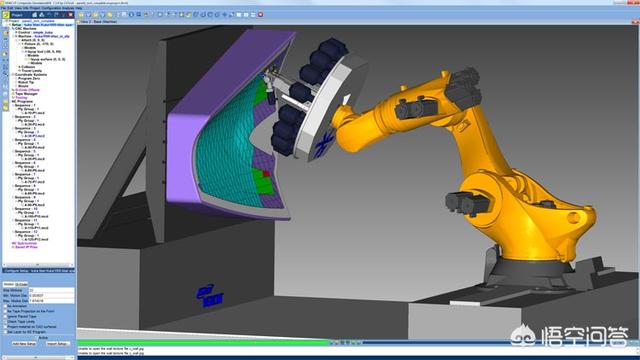The width and height of the screenshot is (640, 360).
Task: Open the Configuration menu
Action: (x=52, y=8)
